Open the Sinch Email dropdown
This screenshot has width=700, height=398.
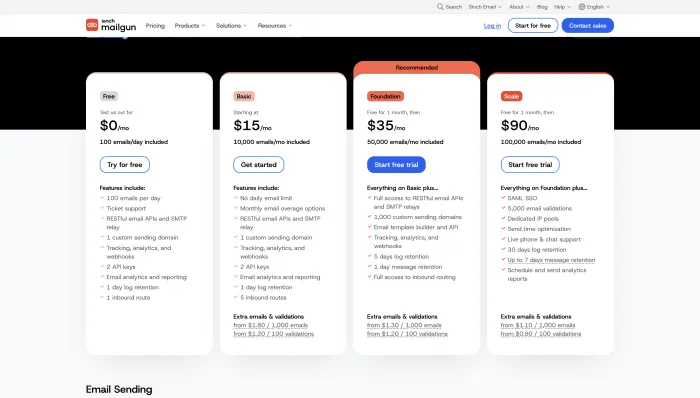pos(485,7)
